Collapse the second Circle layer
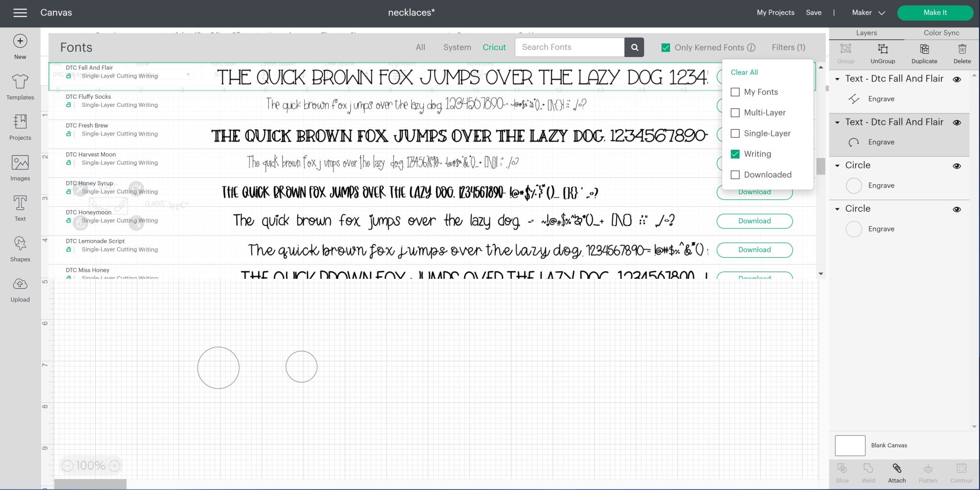 pos(837,209)
